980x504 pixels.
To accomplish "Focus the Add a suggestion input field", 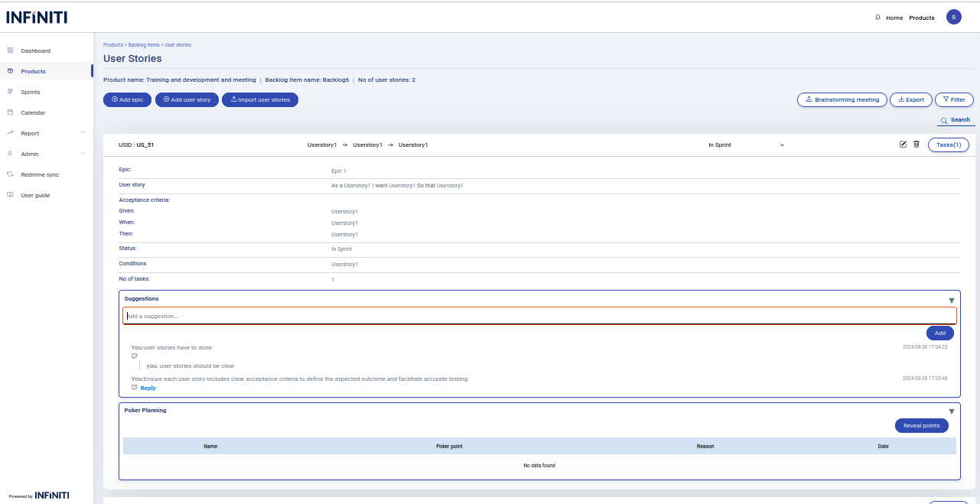I will 539,316.
